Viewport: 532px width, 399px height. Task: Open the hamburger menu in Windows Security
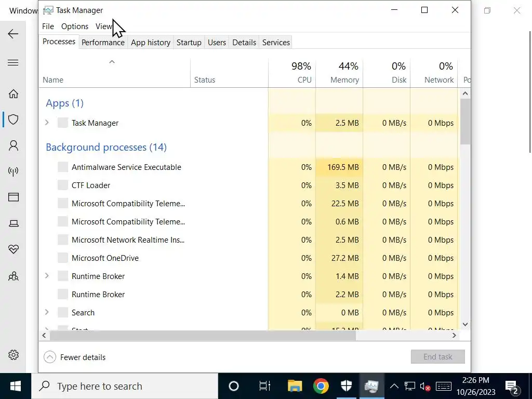click(x=13, y=63)
